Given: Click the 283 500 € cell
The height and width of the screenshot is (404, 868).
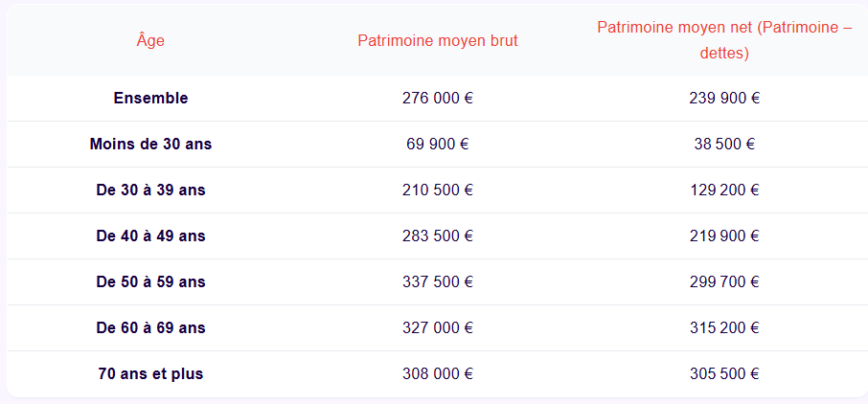Looking at the screenshot, I should click(438, 236).
